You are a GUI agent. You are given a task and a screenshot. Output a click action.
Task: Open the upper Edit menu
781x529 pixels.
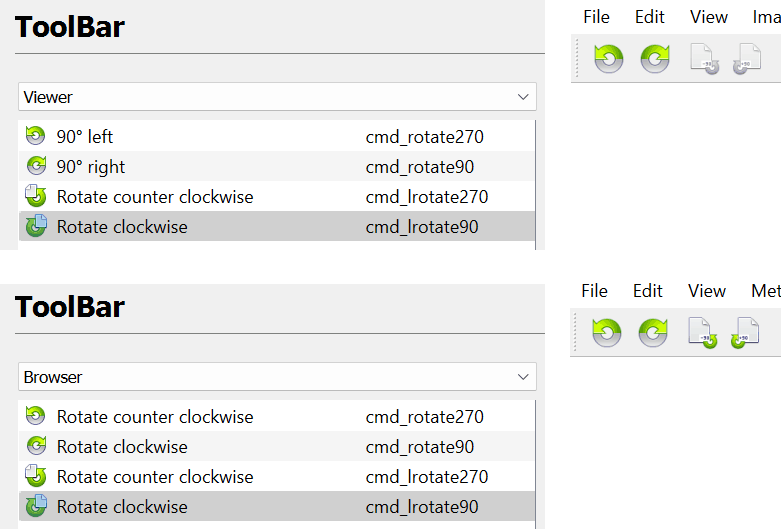click(x=650, y=17)
